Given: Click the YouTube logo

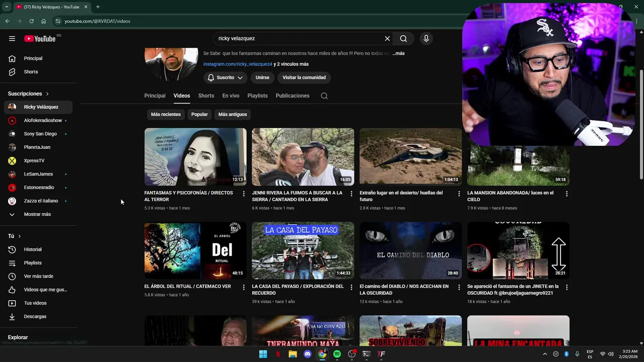Looking at the screenshot, I should [x=40, y=39].
